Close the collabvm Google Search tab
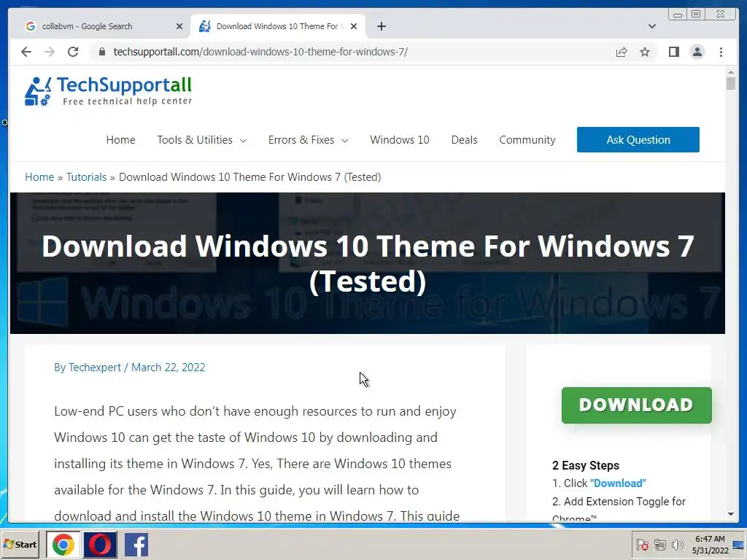The width and height of the screenshot is (747, 560). 179,26
